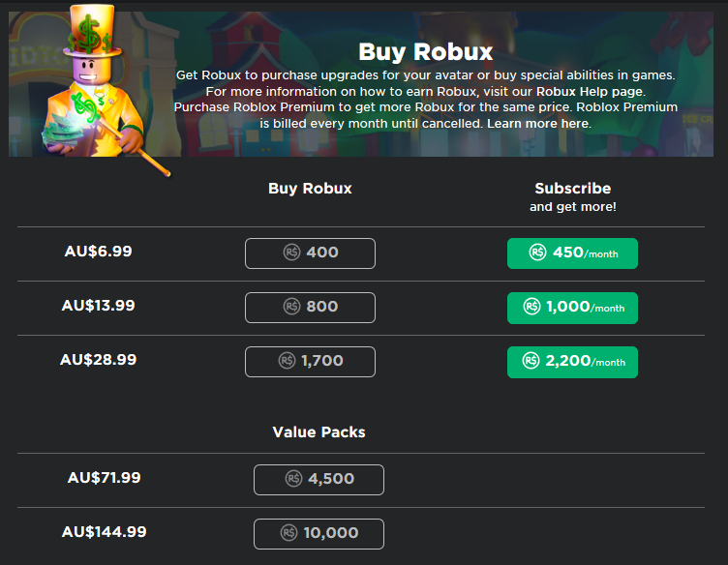Click Robux icon in 450/month button
The height and width of the screenshot is (565, 728).
(x=538, y=253)
